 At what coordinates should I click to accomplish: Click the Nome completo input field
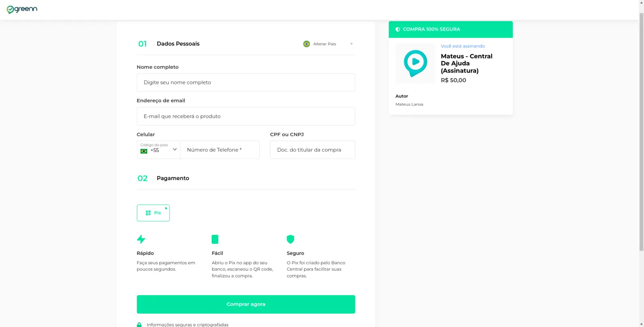pos(246,82)
